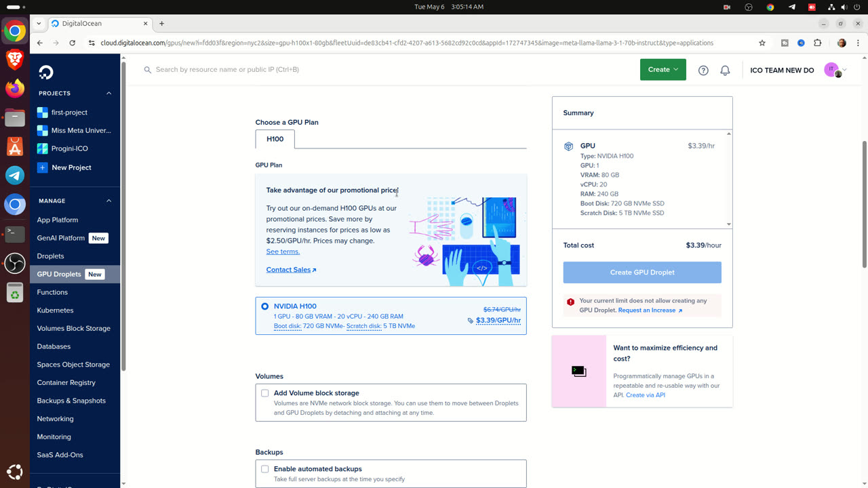Click the Boot disk underlined link
Viewport: 868px width, 488px height.
[x=287, y=326]
